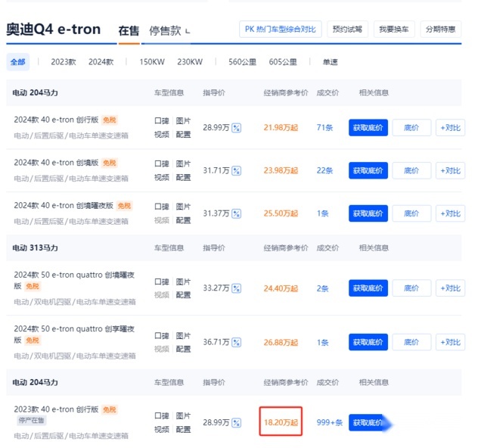View 22条 transaction prices
This screenshot has height=448, width=478.
click(x=324, y=170)
